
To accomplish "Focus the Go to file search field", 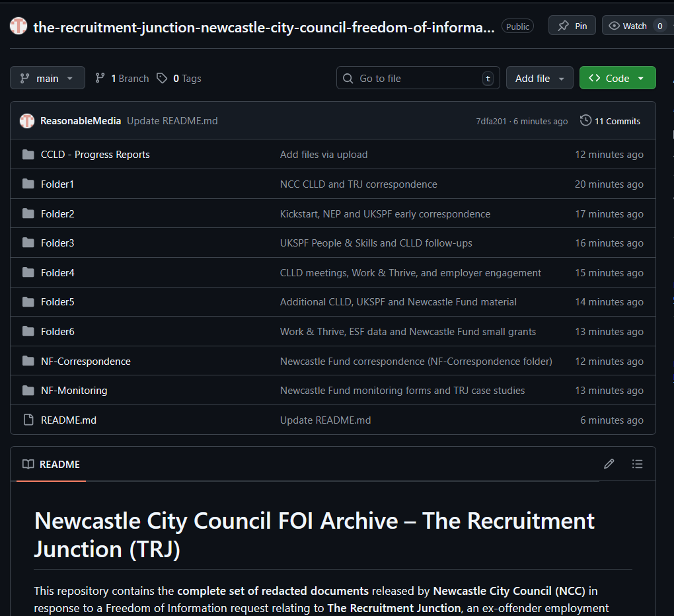I will click(x=418, y=78).
